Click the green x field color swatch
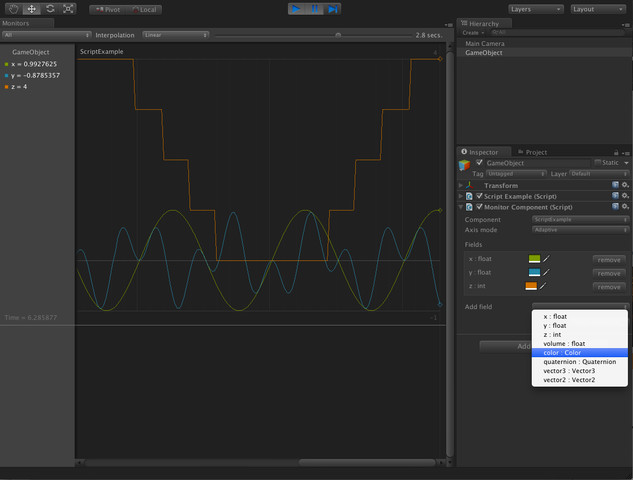Screen dimensions: 633x480 pos(534,259)
